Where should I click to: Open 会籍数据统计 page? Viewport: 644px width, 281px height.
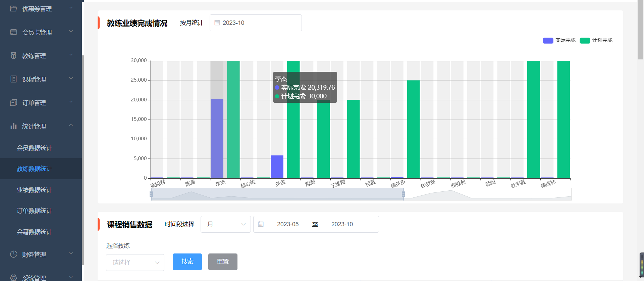point(41,232)
